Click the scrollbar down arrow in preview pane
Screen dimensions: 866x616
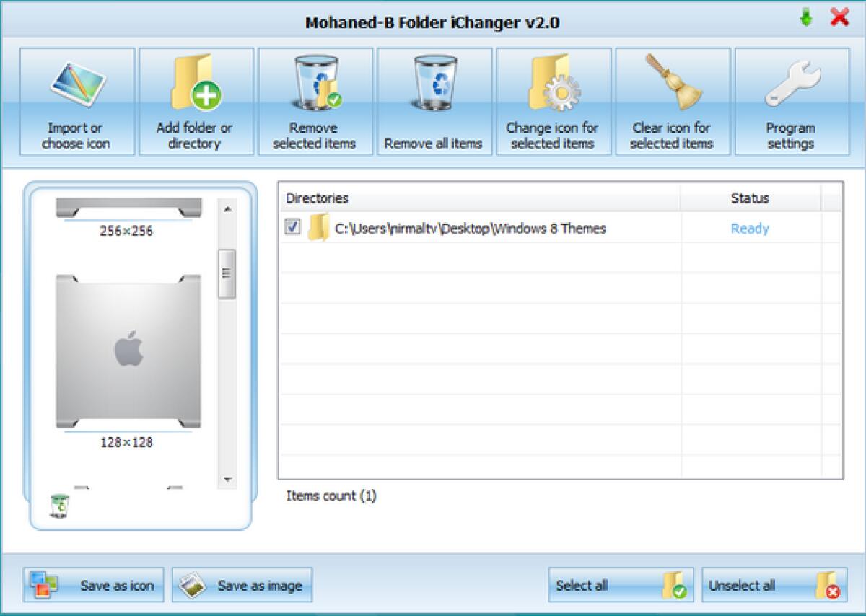[x=227, y=478]
